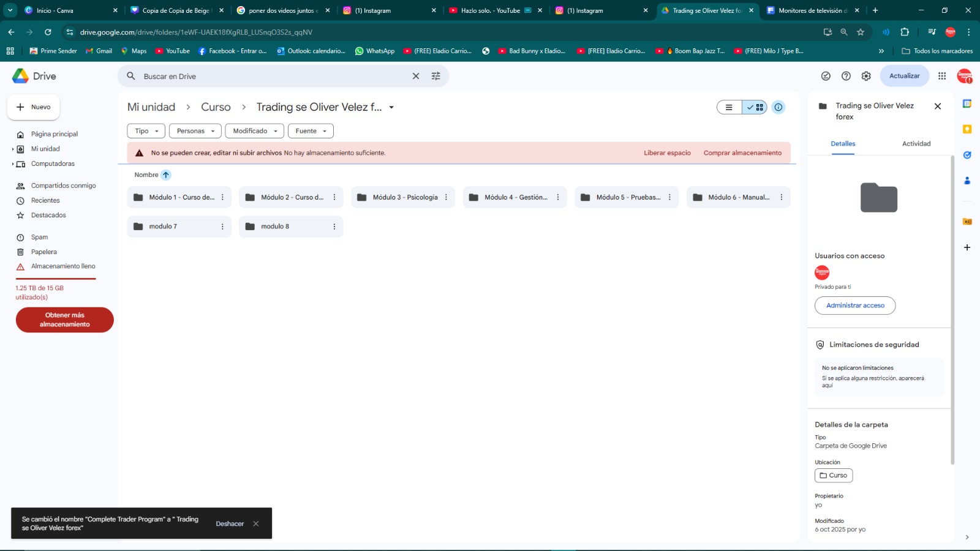980x551 pixels.
Task: Open Google Keep side panel icon
Action: click(967, 129)
